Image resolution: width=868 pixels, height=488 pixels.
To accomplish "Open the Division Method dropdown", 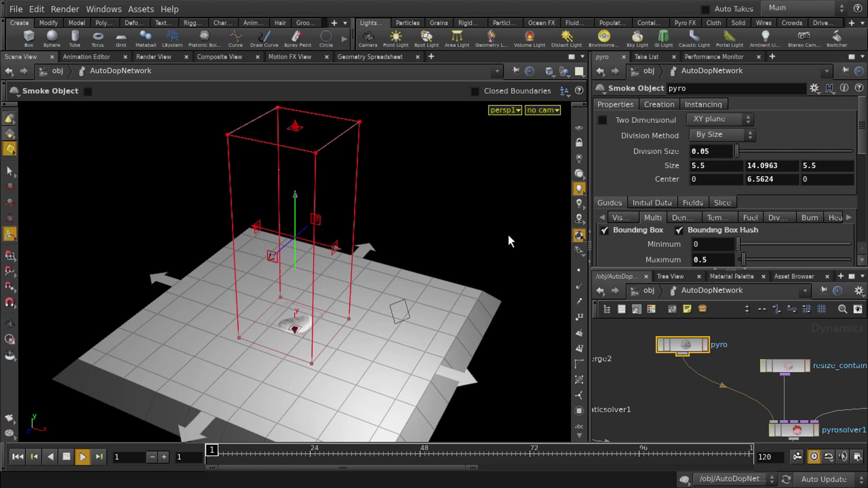I will point(722,135).
